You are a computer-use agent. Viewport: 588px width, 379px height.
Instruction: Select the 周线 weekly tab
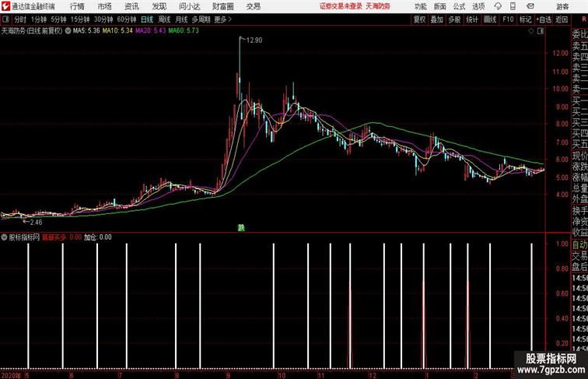click(164, 19)
